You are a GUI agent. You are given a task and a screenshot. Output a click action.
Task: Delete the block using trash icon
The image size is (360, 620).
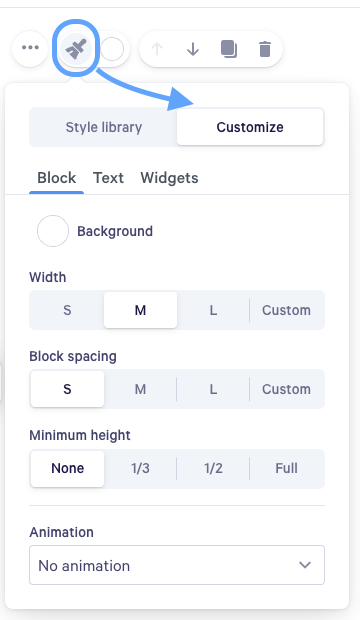pos(265,49)
